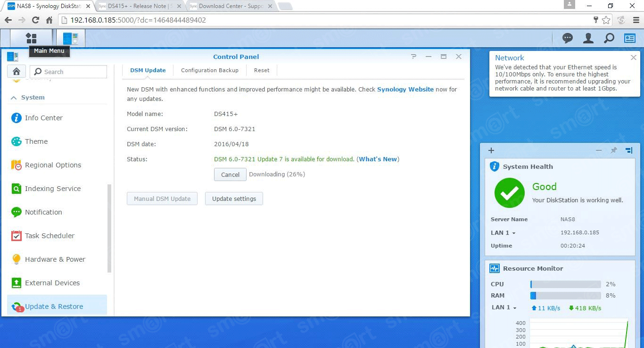Select Update & Restore in sidebar

pos(57,306)
